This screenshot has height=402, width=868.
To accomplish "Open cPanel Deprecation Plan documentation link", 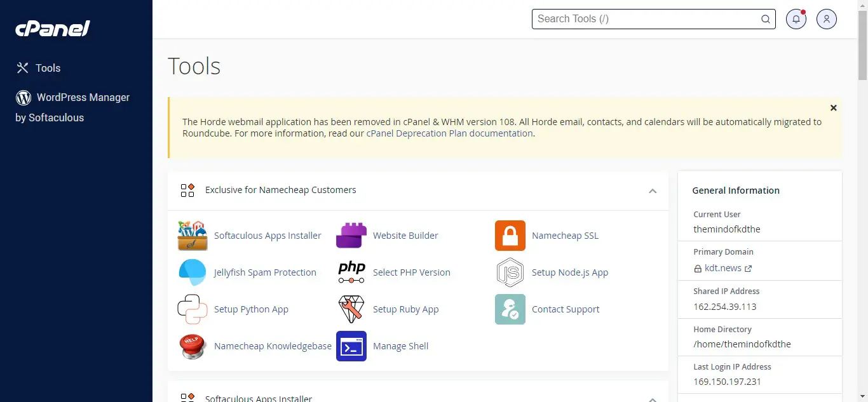I will point(450,133).
